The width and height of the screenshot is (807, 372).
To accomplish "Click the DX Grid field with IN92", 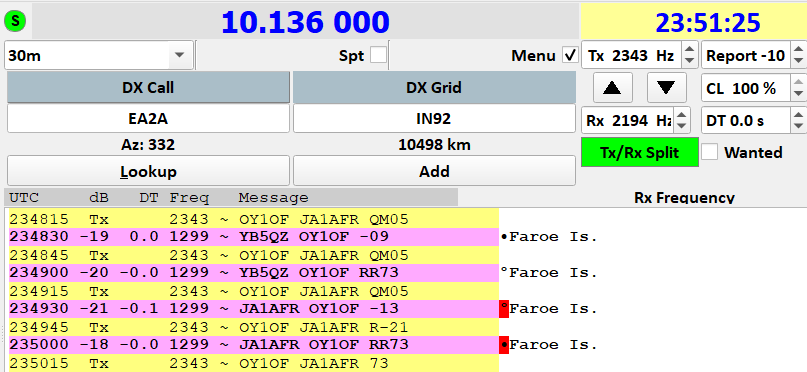I will (434, 119).
